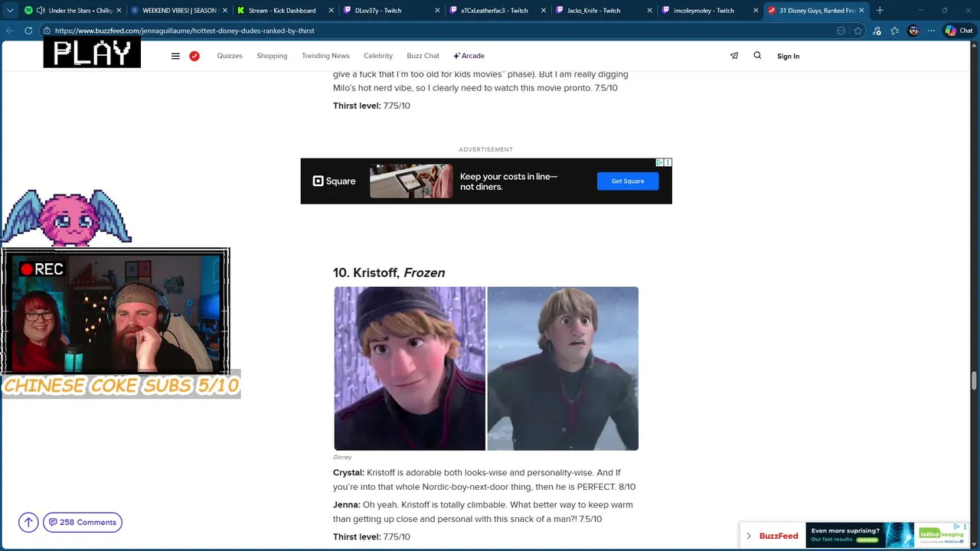Click the BuzzFeed logo in bottom ad bar
The height and width of the screenshot is (551, 980).
779,536
